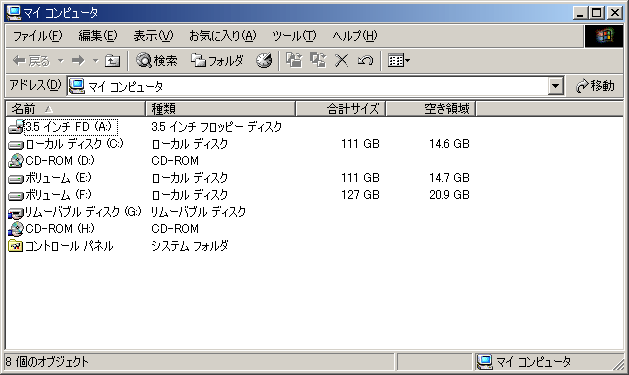The height and width of the screenshot is (375, 629).
Task: Click the 14.6 GB free space value
Action: pos(449,144)
